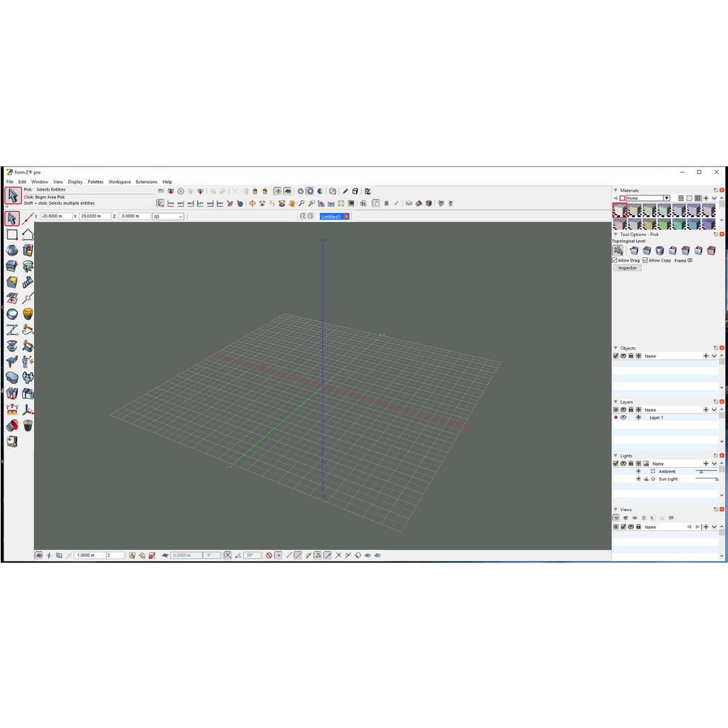The height and width of the screenshot is (728, 728).
Task: Open the Palettes menu
Action: pyautogui.click(x=95, y=182)
